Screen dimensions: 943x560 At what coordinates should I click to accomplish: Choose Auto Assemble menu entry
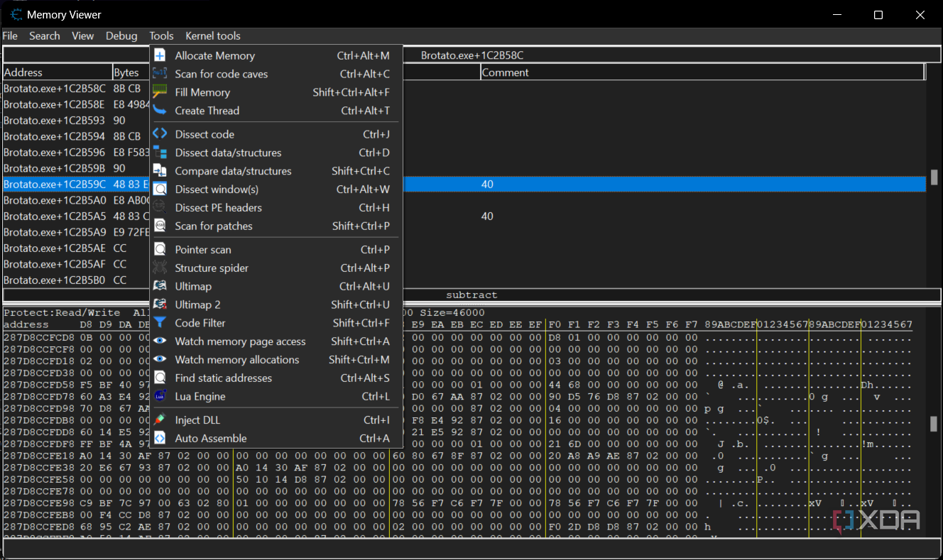276,439
